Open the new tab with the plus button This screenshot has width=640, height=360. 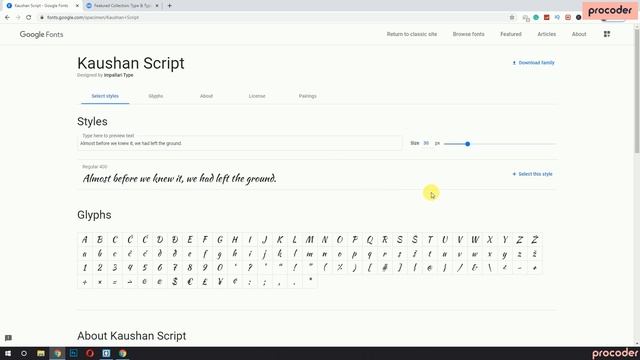coord(169,6)
